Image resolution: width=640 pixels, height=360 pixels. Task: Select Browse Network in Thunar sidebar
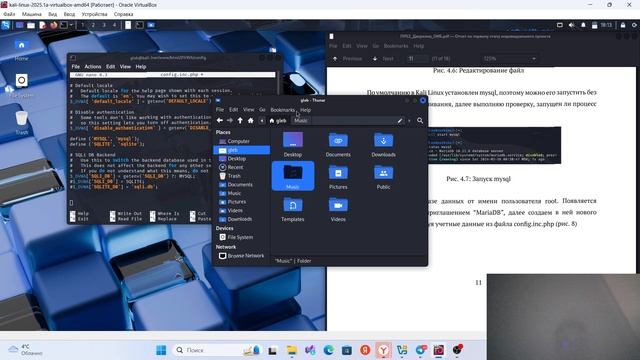point(242,256)
